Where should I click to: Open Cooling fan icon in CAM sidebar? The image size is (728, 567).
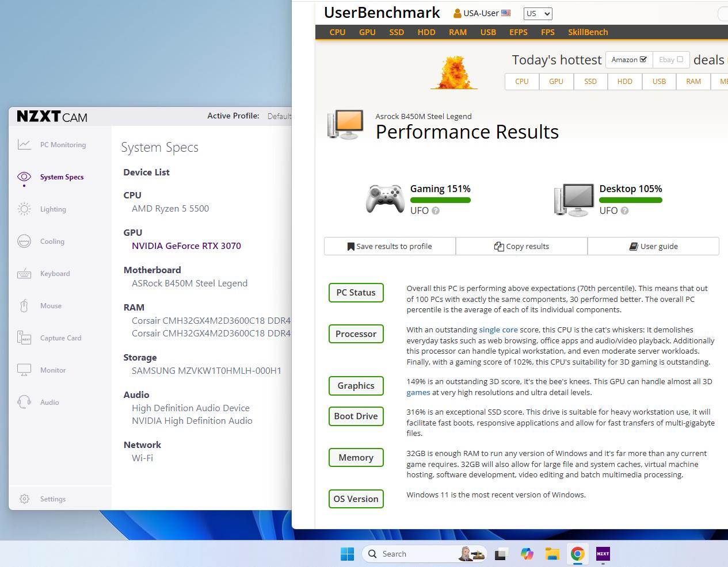24,241
